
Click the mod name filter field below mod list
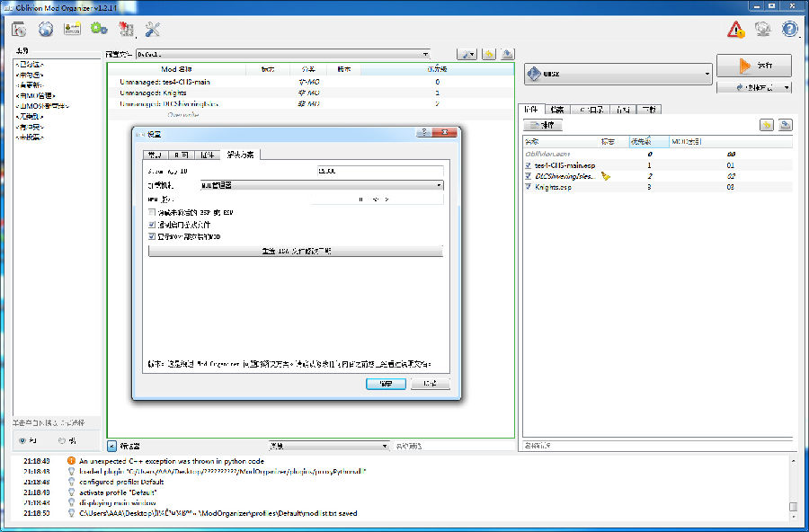point(454,446)
